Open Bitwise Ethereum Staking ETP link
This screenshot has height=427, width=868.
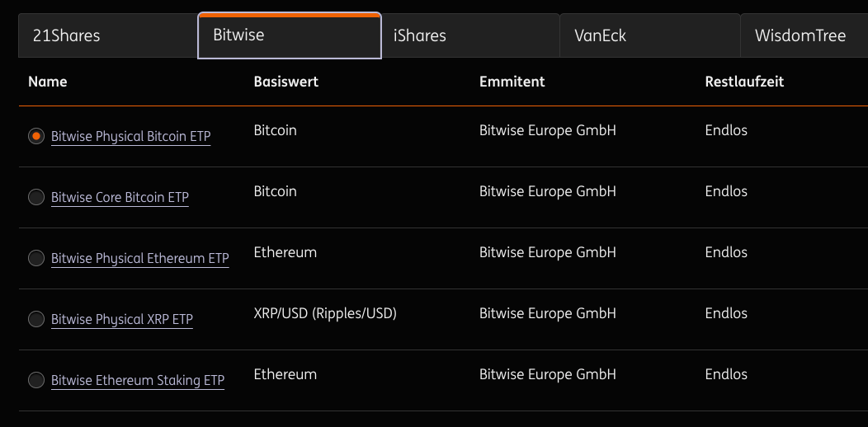pos(138,381)
